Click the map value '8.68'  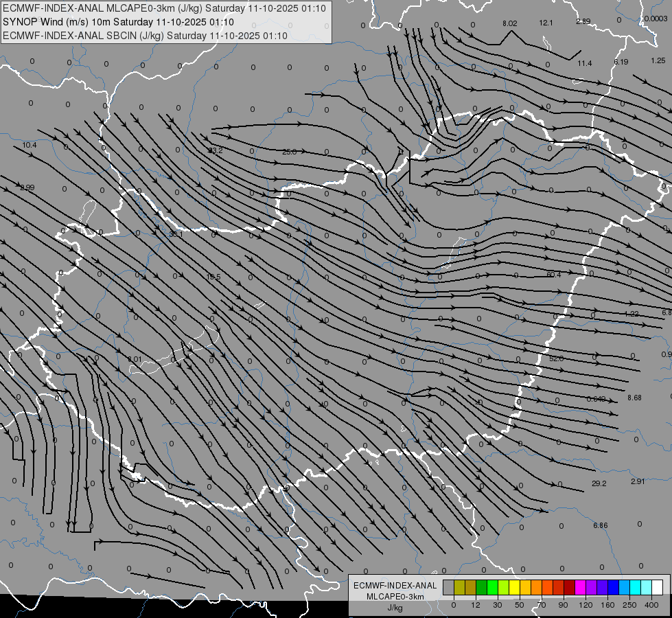pos(634,398)
